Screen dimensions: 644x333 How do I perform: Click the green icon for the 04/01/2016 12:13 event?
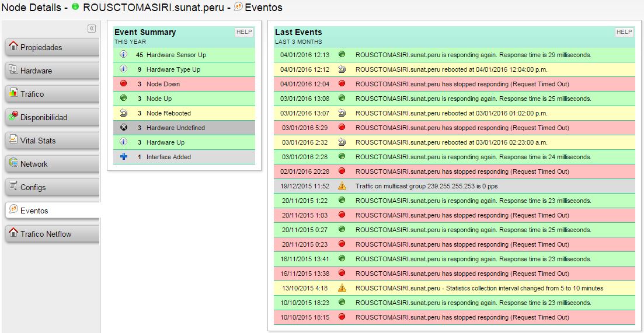pos(342,54)
